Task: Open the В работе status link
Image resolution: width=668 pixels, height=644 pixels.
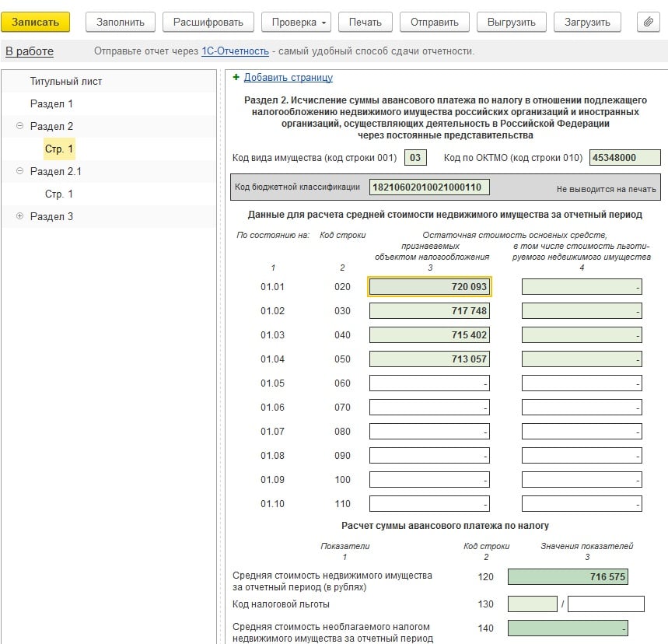Action: tap(30, 51)
